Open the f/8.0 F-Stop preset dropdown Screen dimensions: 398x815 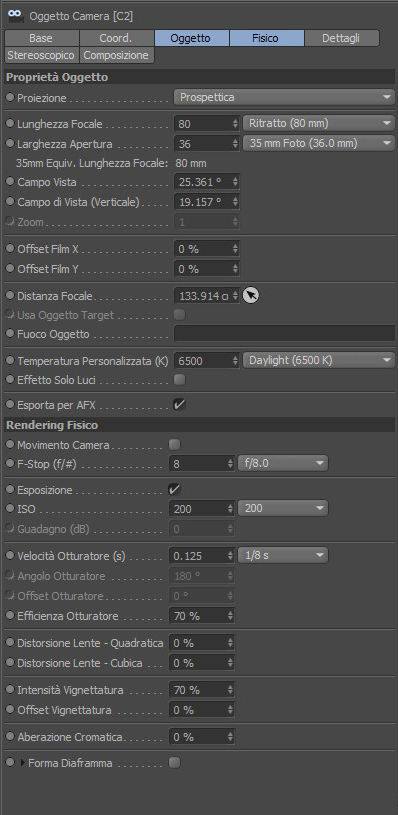(283, 463)
